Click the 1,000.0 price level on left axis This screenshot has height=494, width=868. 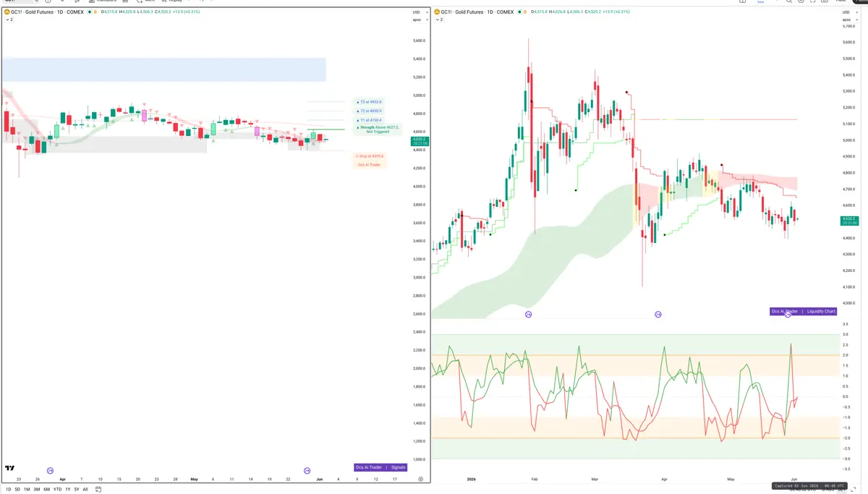point(420,459)
